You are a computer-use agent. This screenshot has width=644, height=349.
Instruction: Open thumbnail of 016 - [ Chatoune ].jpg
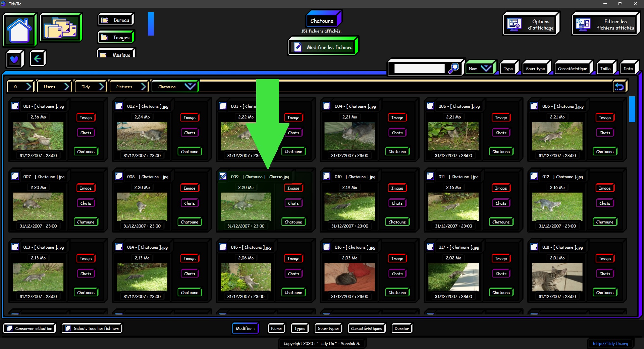point(350,277)
